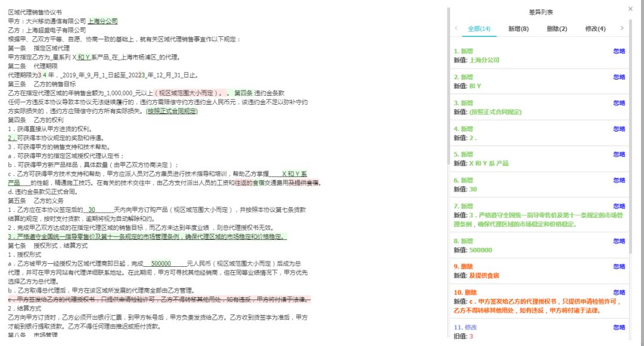This screenshot has width=644, height=346.
Task: Click 忽略 on deletion item 10
Action: tap(619, 292)
